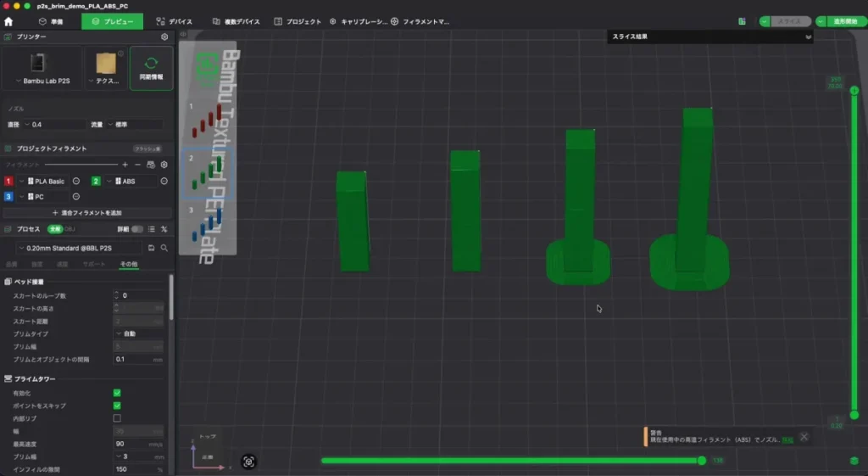Collapse the sidebar with top-left viewport arrow
This screenshot has width=868, height=476.
tap(183, 34)
